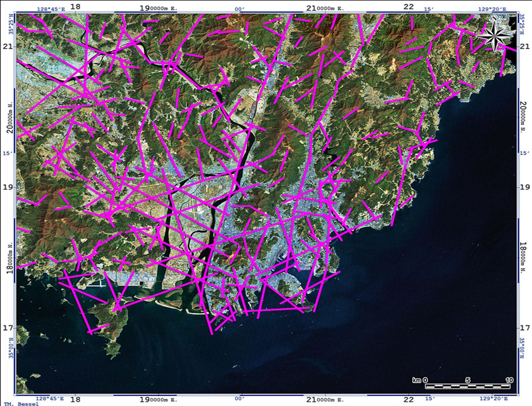Click '180000m N.' northing label on left edge
The width and height of the screenshot is (532, 406).
[10, 258]
